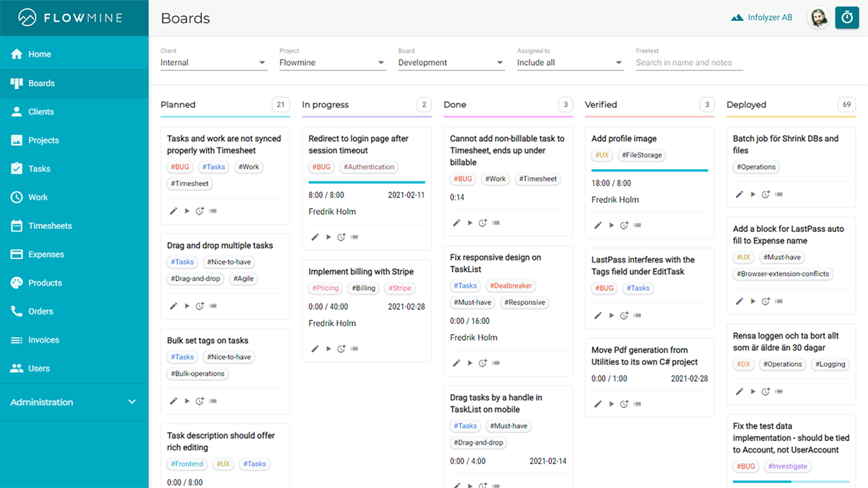Viewport: 868px width, 488px height.
Task: Click progress bar on 'Redirect to login page' card
Action: [367, 182]
